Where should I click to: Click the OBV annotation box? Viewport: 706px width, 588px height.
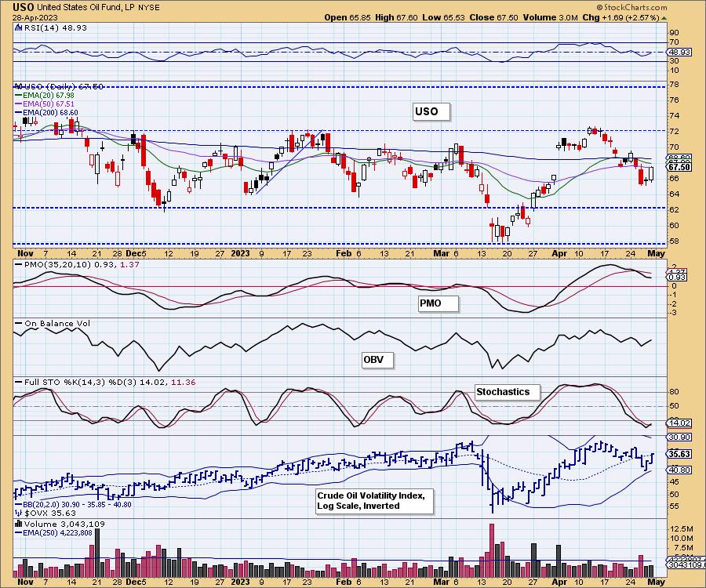378,360
